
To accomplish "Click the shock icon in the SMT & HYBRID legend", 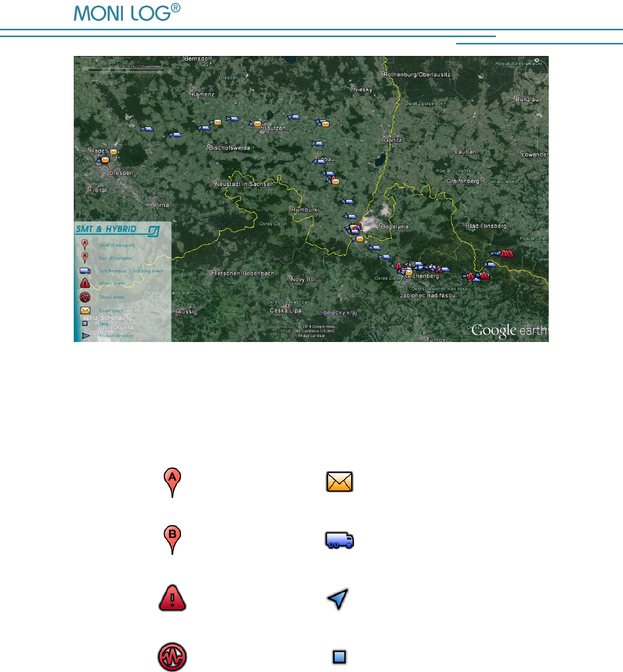I will 85,297.
